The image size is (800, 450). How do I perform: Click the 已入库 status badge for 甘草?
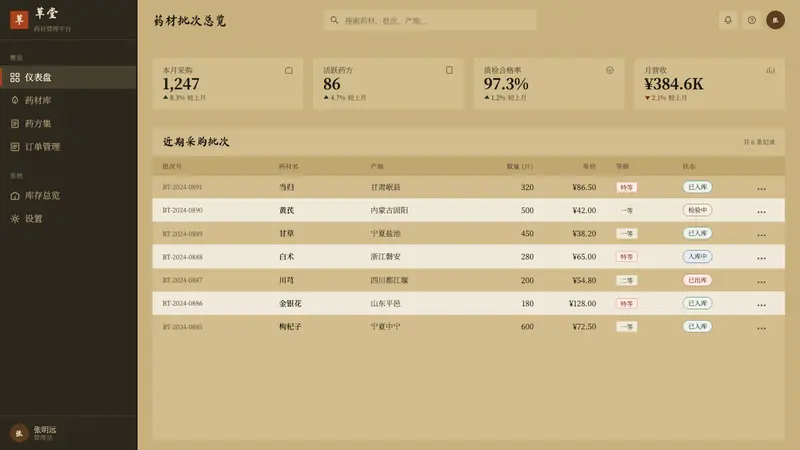click(697, 233)
